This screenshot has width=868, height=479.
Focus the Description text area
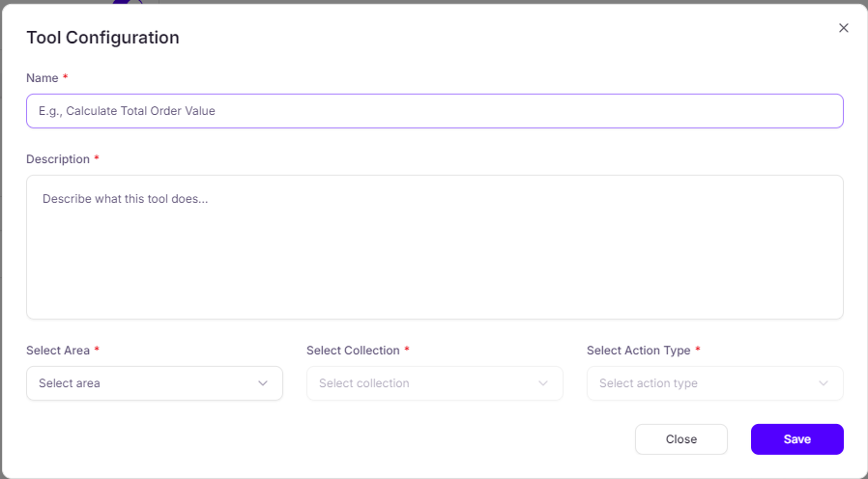click(x=434, y=246)
